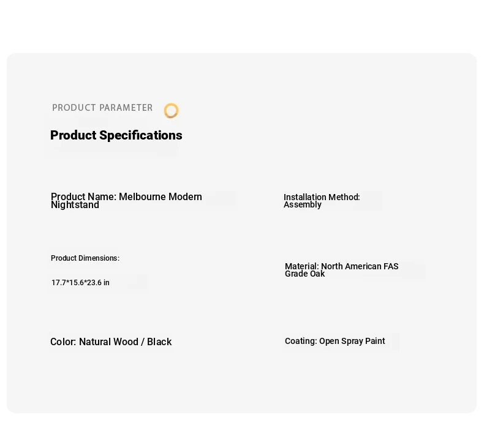
Task: Click the Color: Natural Wood / Black line
Action: coord(111,342)
